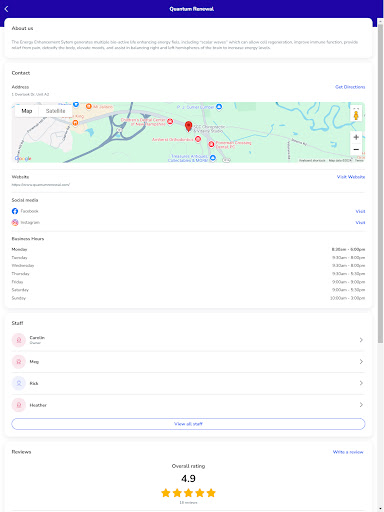Click Heather's avatar icon
Viewport: 384px width, 512px height.
(19, 405)
